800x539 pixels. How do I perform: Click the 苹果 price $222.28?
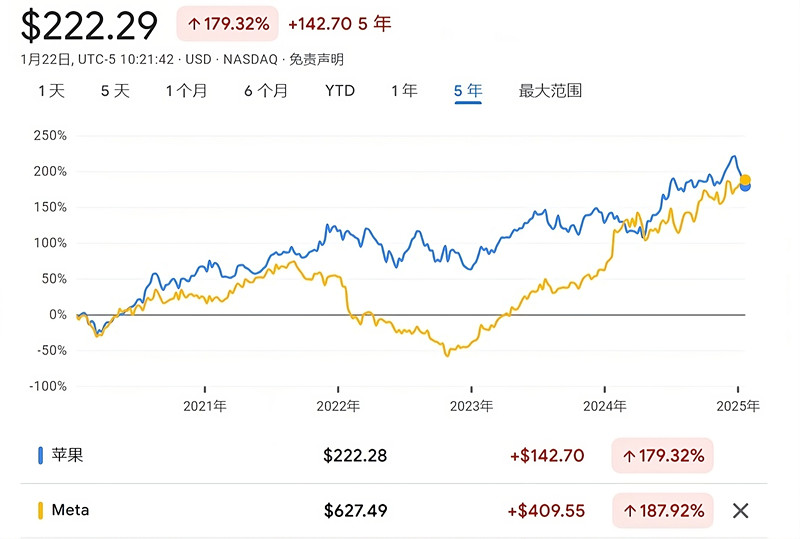point(355,455)
